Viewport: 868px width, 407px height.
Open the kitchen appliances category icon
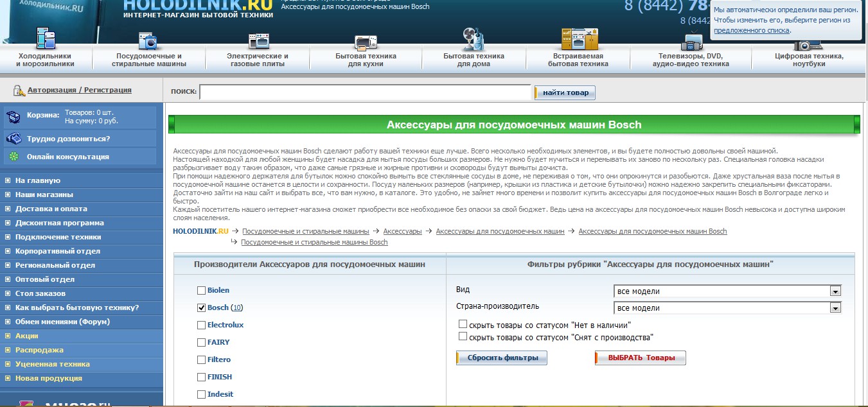pos(366,42)
